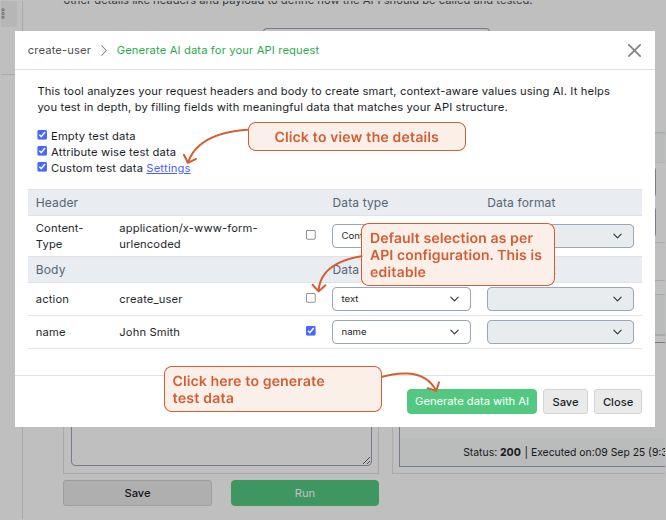Click the gray Save button beside Run

(x=137, y=493)
